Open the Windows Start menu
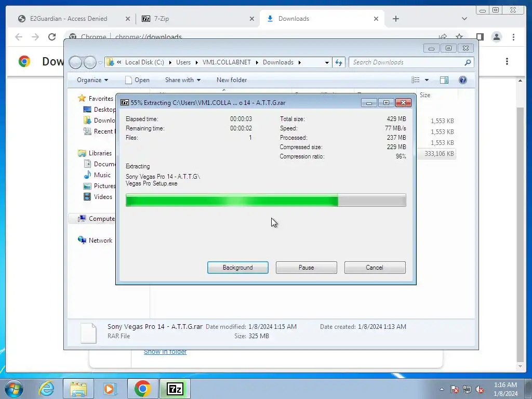Viewport: 532px width, 399px height. [14, 389]
